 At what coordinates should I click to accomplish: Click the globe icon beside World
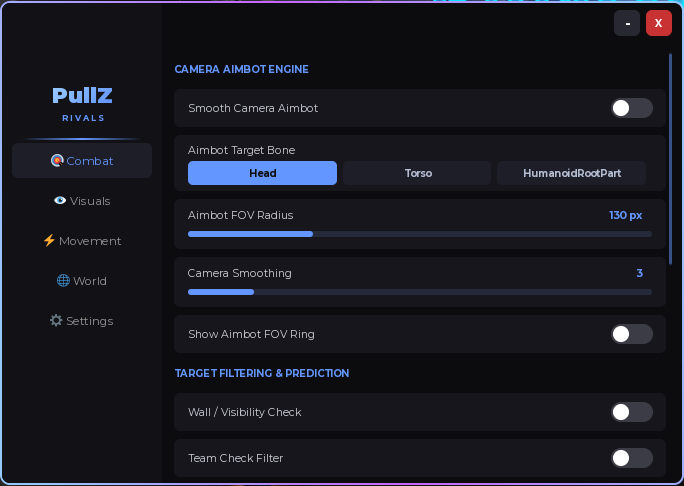coord(63,281)
